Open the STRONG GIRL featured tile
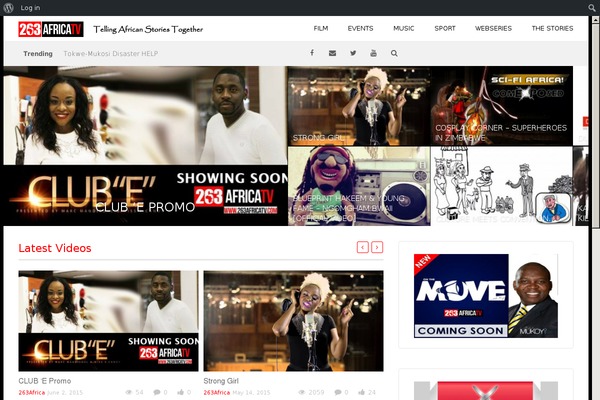 (359, 106)
